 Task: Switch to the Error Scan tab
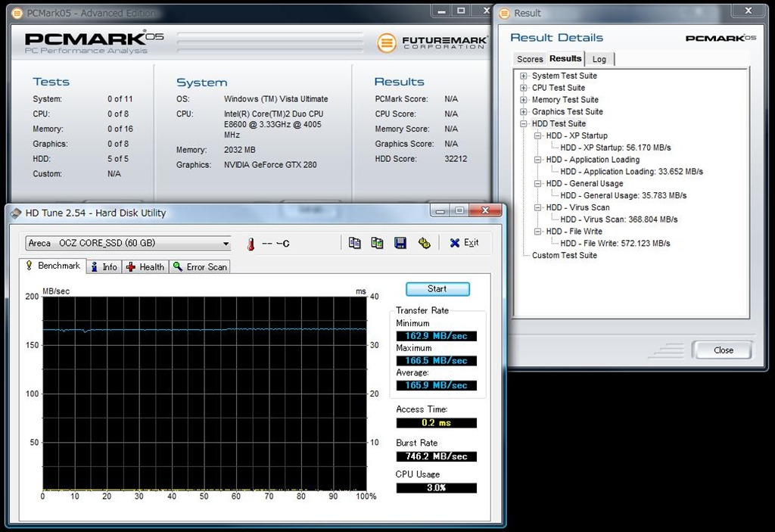click(x=200, y=266)
